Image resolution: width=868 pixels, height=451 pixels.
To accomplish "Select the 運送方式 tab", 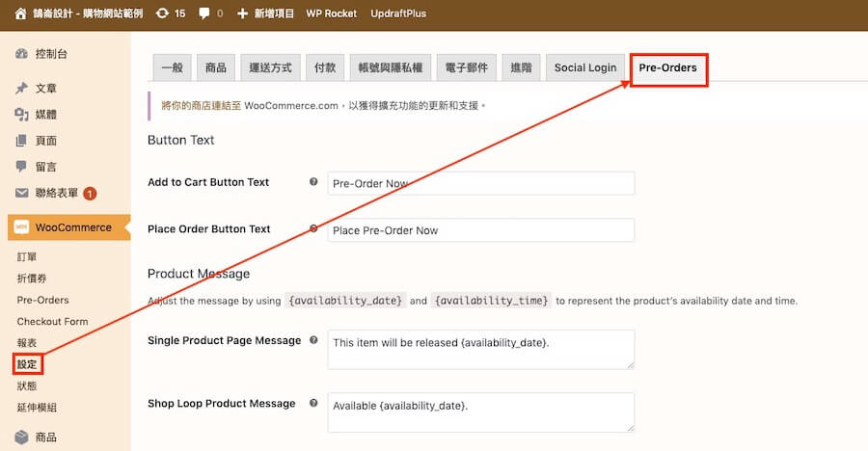I will [269, 67].
